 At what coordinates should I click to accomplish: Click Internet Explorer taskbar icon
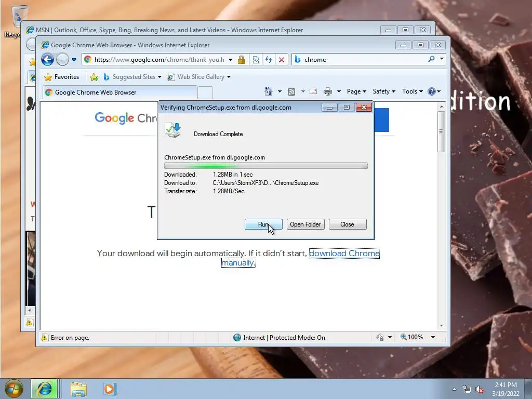point(45,389)
